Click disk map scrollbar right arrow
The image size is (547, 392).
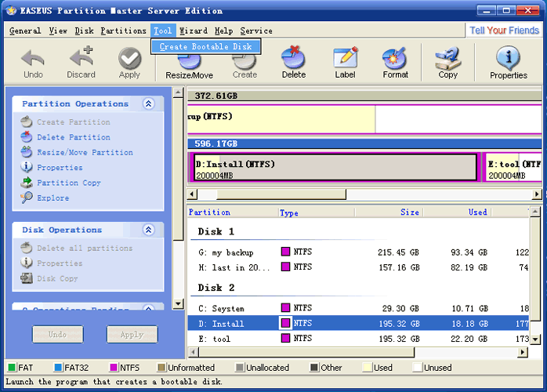(537, 194)
